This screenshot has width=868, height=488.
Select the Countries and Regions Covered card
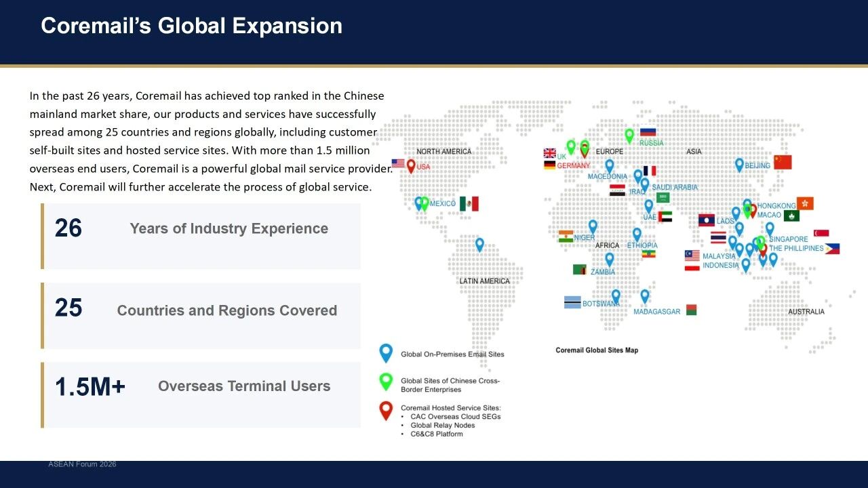pos(201,315)
